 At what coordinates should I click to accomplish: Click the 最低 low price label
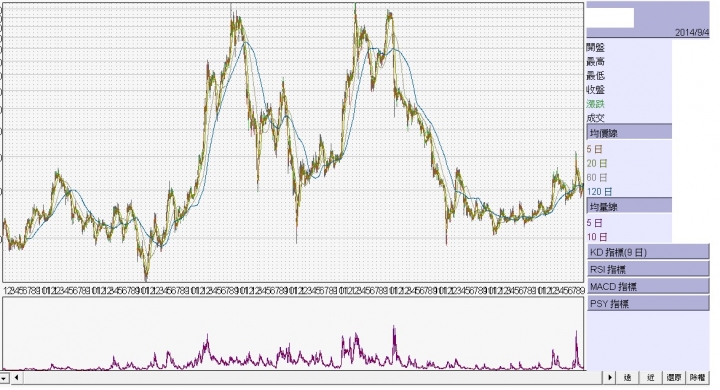(x=596, y=76)
